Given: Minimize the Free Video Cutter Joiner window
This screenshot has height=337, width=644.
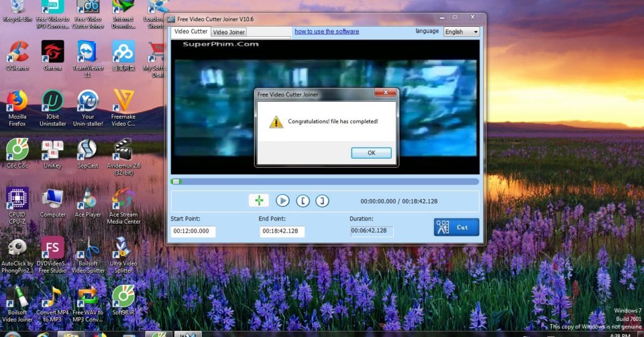Looking at the screenshot, I should [442, 18].
